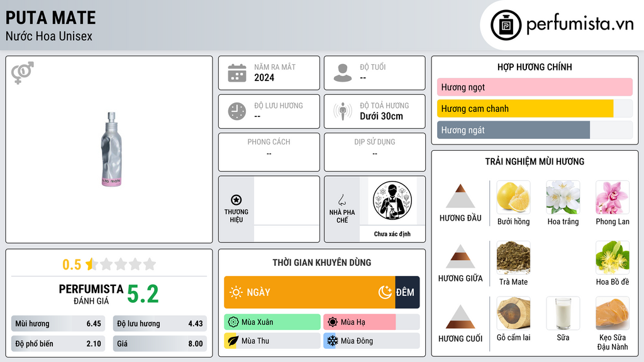This screenshot has height=362, width=644.
Task: Click the 2024 release year value
Action: pyautogui.click(x=264, y=77)
